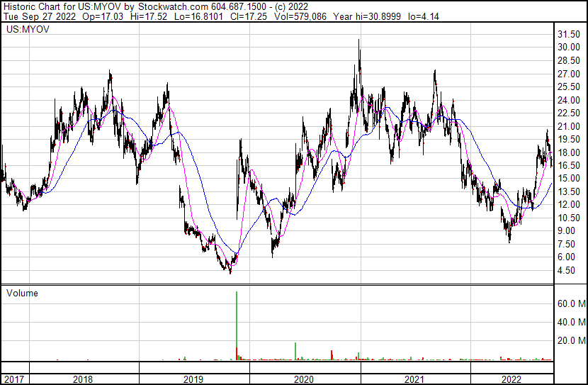The width and height of the screenshot is (588, 385).
Task: Click the 20.0 M volume axis label
Action: point(572,340)
